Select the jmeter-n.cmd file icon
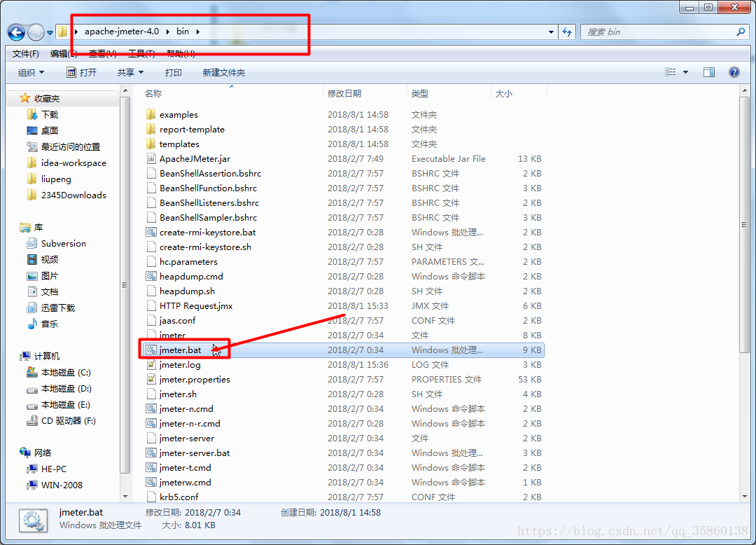 151,408
